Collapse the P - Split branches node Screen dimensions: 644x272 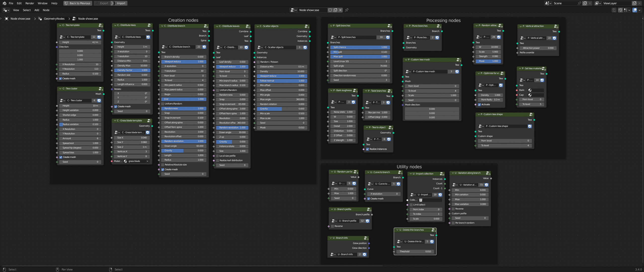pos(331,26)
